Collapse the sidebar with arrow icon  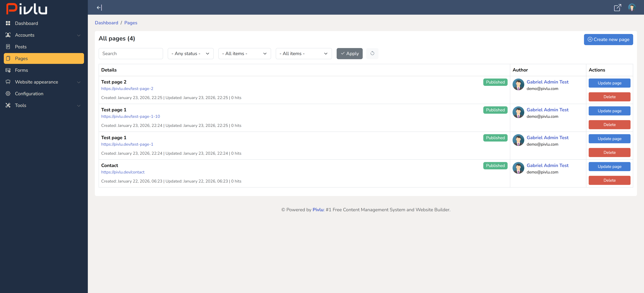(x=99, y=7)
